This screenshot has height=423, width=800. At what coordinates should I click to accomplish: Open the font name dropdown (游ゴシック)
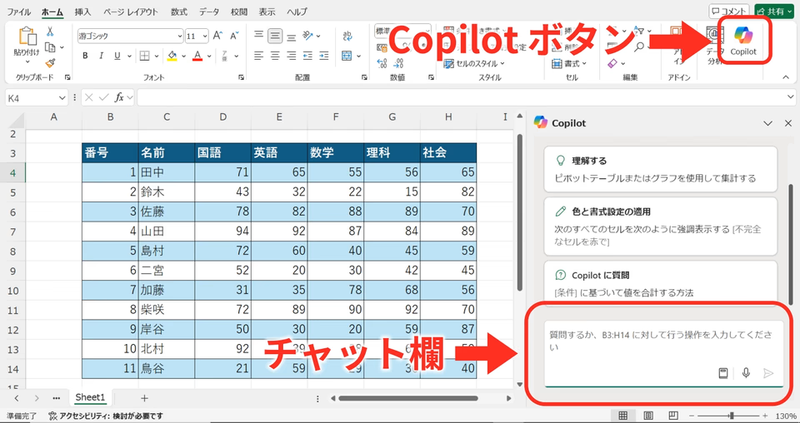(x=180, y=36)
